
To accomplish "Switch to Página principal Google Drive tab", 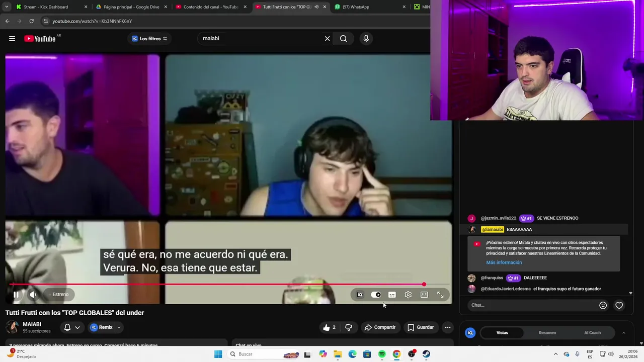I will click(x=131, y=7).
